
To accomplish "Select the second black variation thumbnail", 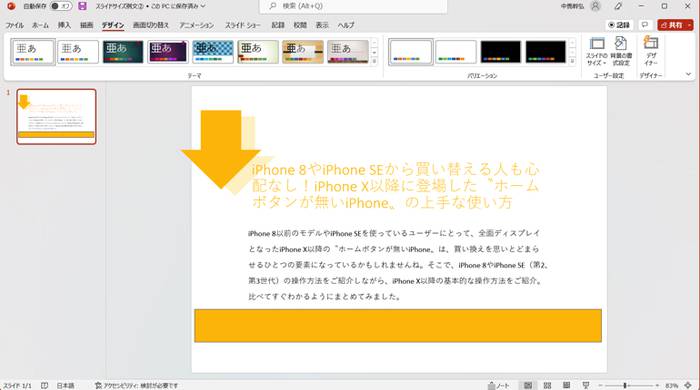I will pos(546,52).
